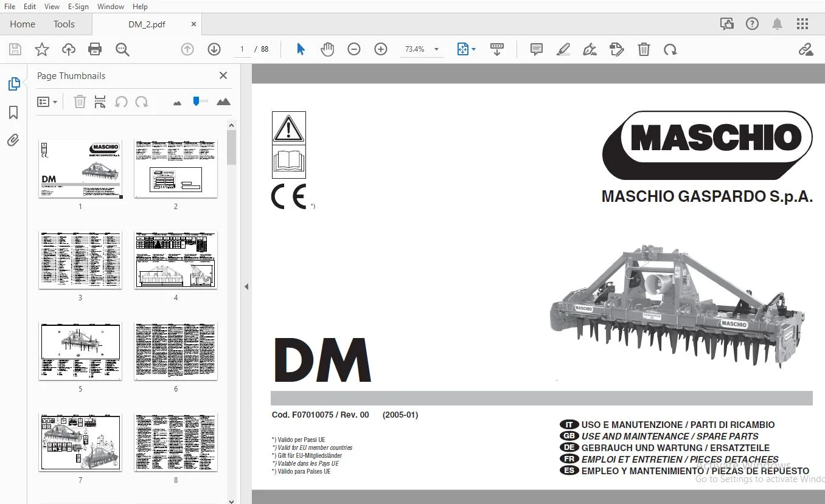Enlarge thumbnails with large mountain icon
The image size is (825, 504).
223,102
